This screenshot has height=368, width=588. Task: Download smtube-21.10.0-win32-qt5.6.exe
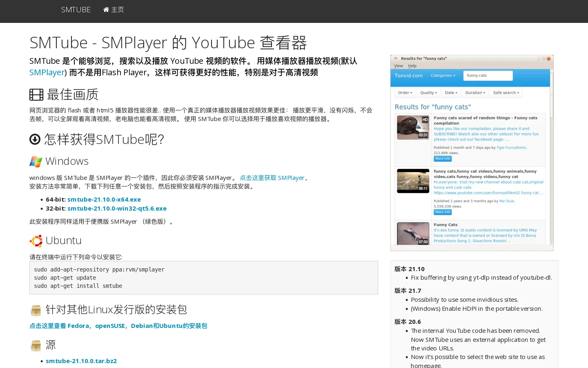click(x=117, y=209)
